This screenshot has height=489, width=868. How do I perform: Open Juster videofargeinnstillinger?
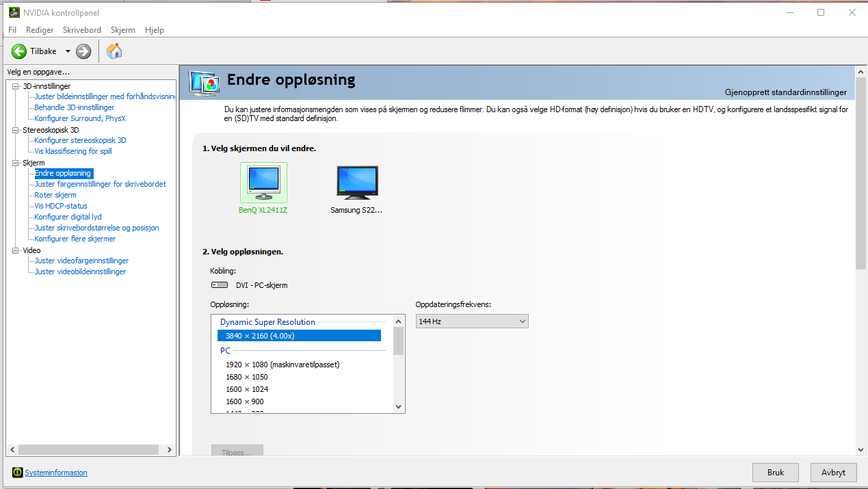pyautogui.click(x=81, y=261)
